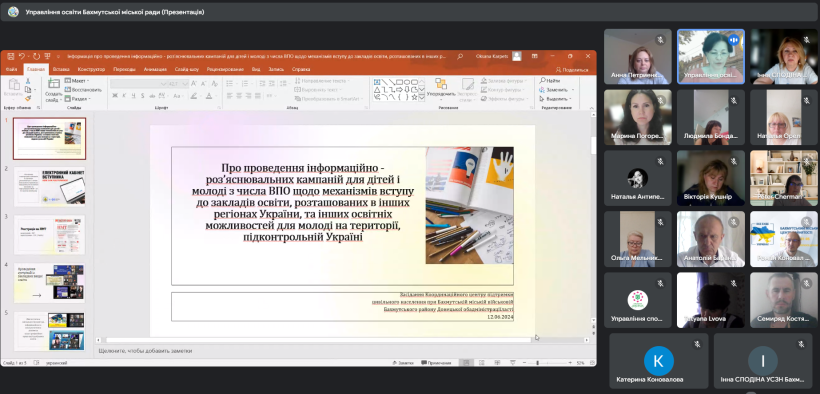Switch to the Анимация ribbon tab
The image size is (820, 394).
155,69
